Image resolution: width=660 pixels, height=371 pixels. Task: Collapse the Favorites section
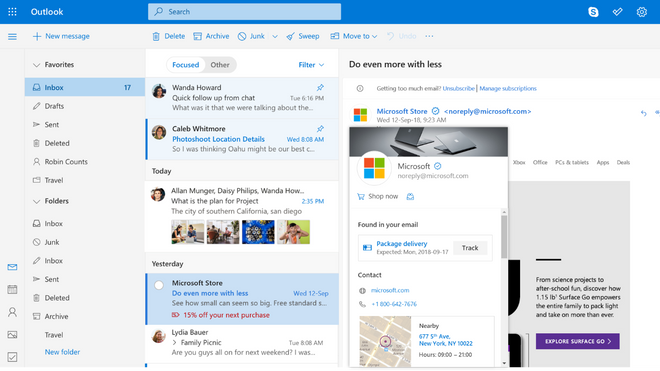(x=37, y=65)
